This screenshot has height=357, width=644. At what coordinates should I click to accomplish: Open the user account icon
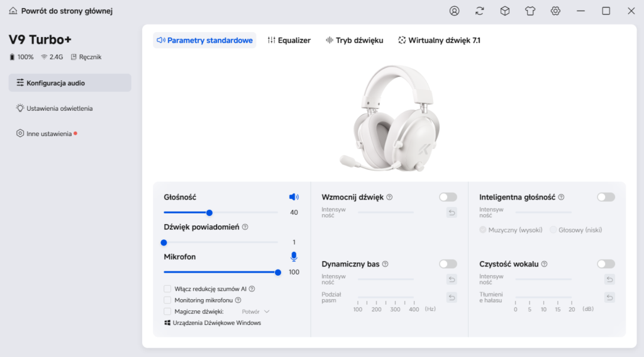tap(454, 11)
